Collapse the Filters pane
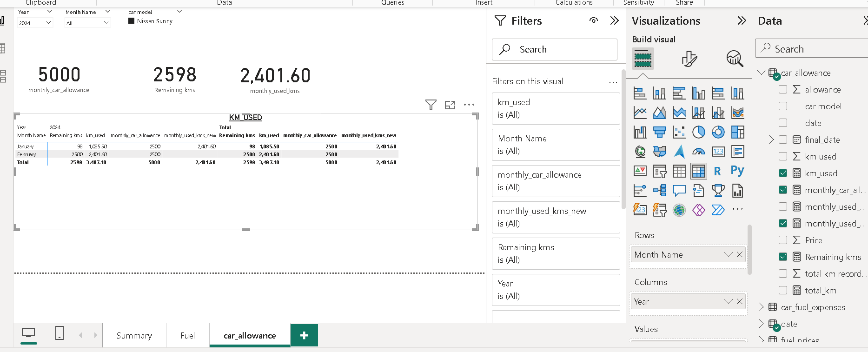 coord(614,20)
